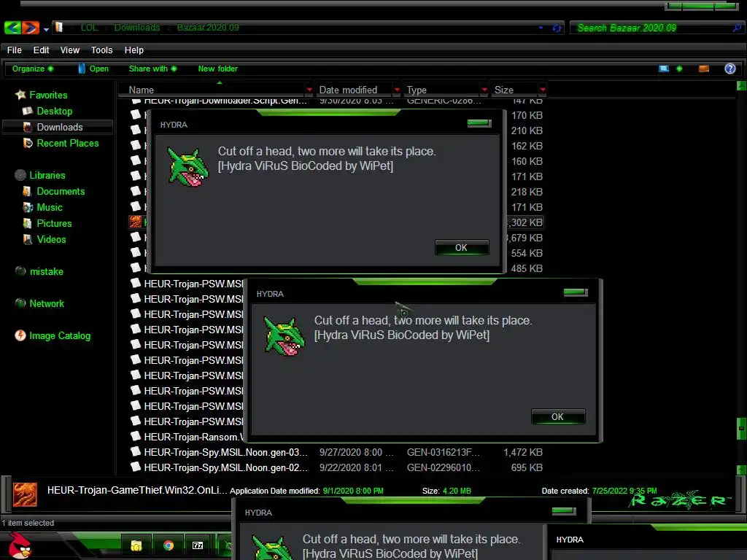The height and width of the screenshot is (560, 747).
Task: Open the Documents library
Action: point(61,192)
